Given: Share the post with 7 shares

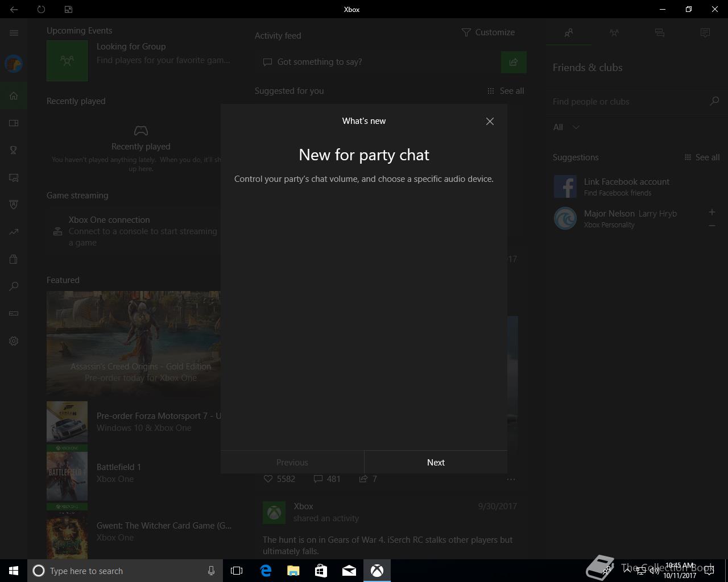Looking at the screenshot, I should [x=368, y=479].
